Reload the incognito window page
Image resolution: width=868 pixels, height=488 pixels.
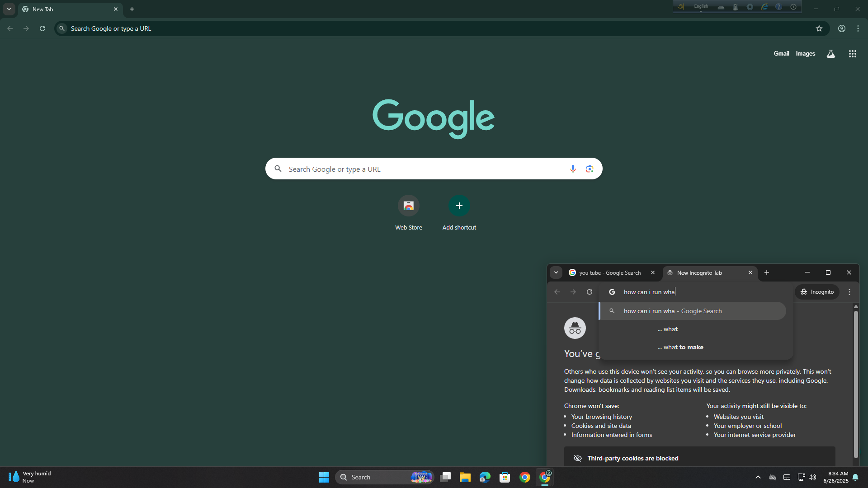point(590,292)
